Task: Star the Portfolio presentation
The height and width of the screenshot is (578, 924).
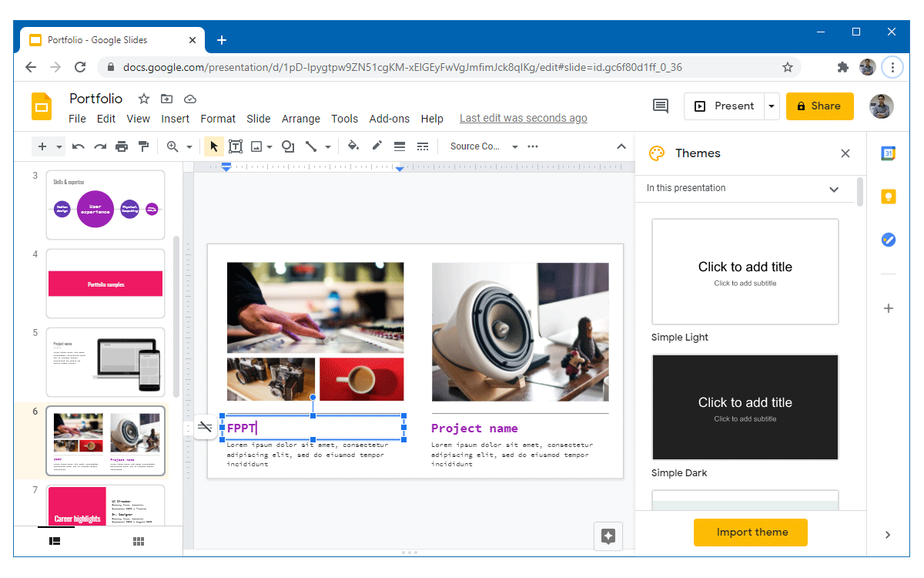Action: coord(142,99)
